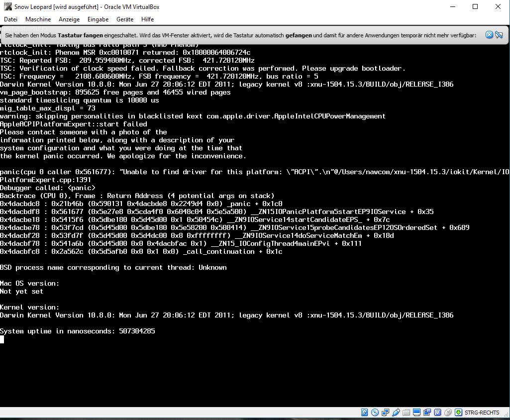Maximize the VirtualBox window
510x420 pixels.
[475, 6]
